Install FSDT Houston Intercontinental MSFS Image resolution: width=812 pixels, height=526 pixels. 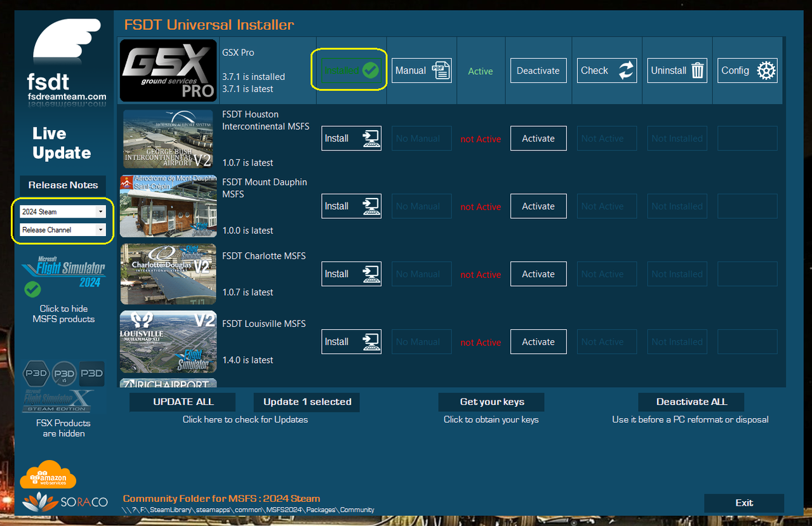[x=351, y=138]
